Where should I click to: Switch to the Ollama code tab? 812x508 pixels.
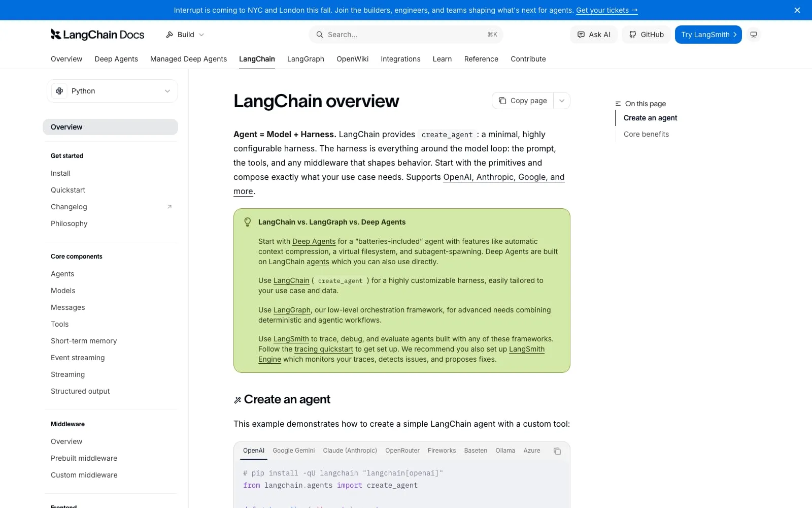click(x=505, y=451)
